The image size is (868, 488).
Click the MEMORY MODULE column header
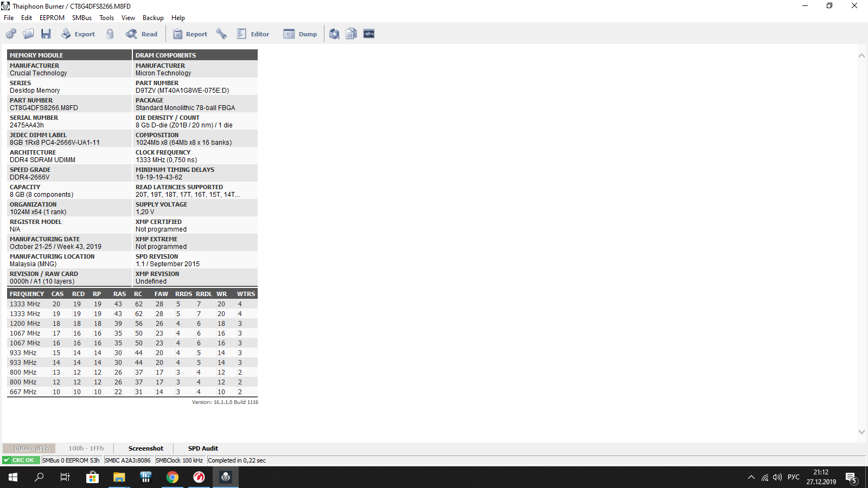click(x=69, y=55)
